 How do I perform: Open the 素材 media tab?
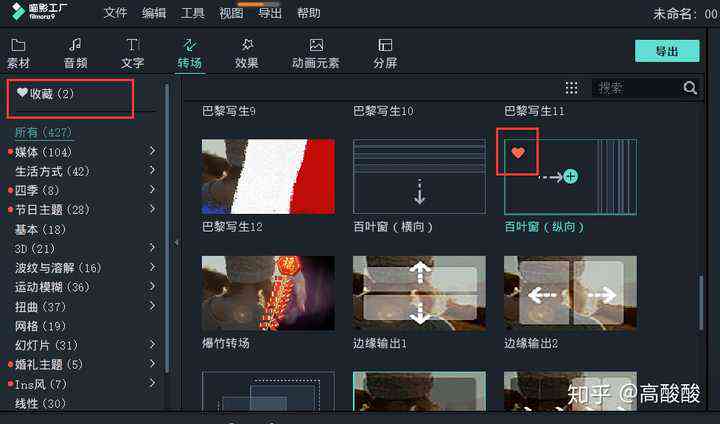pyautogui.click(x=18, y=54)
